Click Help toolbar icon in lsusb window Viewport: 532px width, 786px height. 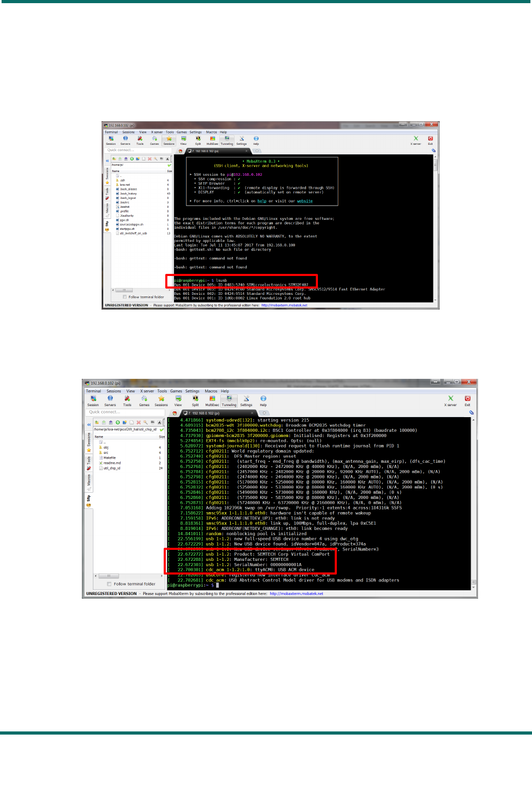coord(256,140)
